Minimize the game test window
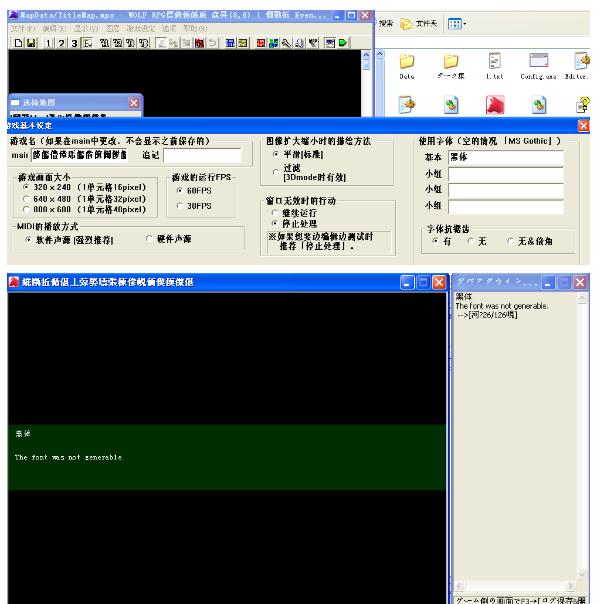 coord(407,282)
